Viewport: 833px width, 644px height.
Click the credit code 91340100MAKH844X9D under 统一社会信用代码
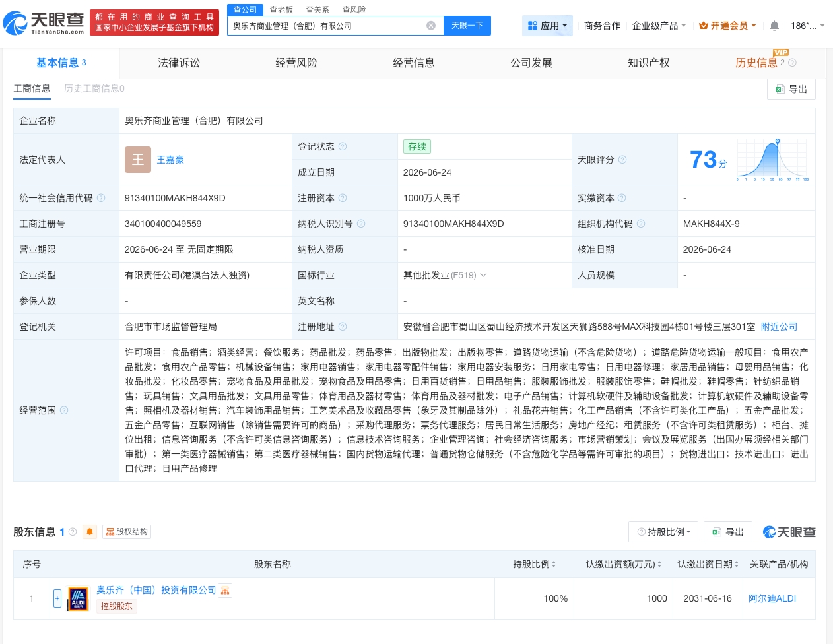pyautogui.click(x=175, y=198)
